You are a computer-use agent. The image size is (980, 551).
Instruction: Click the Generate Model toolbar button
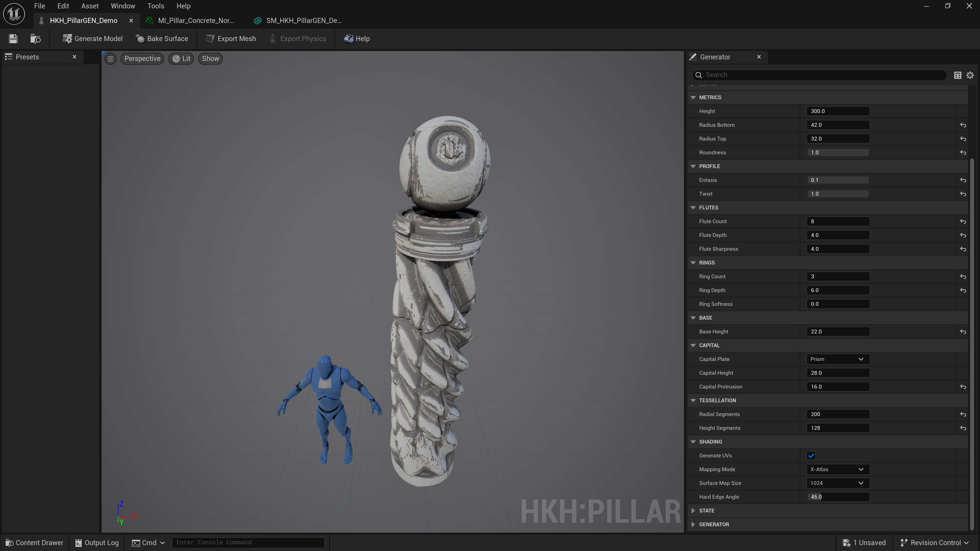point(92,39)
